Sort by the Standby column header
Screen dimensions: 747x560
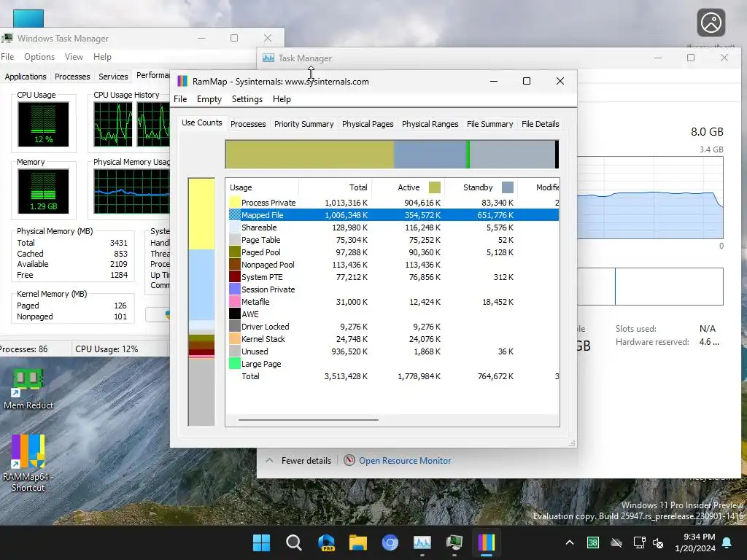pos(481,187)
